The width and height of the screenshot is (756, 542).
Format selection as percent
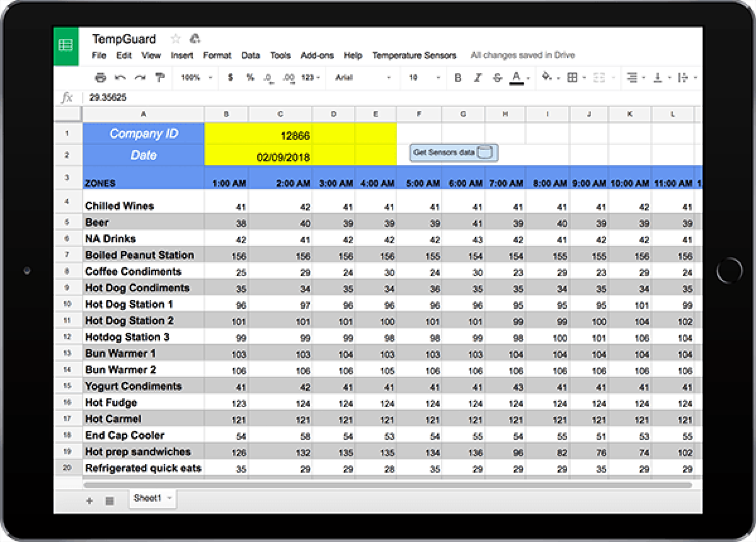click(x=250, y=77)
